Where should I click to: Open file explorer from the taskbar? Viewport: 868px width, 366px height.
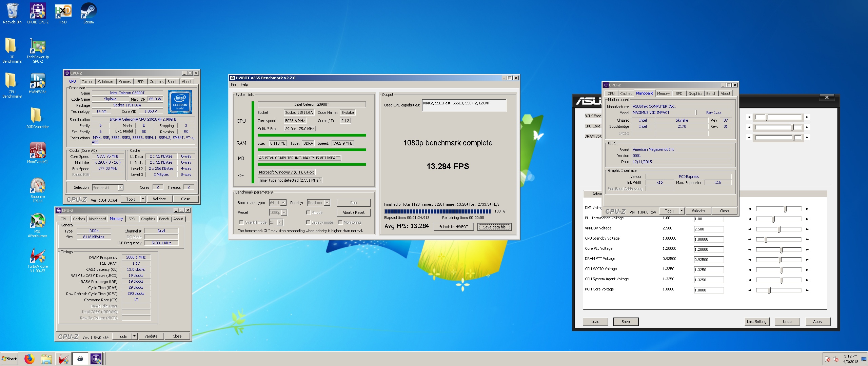pyautogui.click(x=46, y=359)
